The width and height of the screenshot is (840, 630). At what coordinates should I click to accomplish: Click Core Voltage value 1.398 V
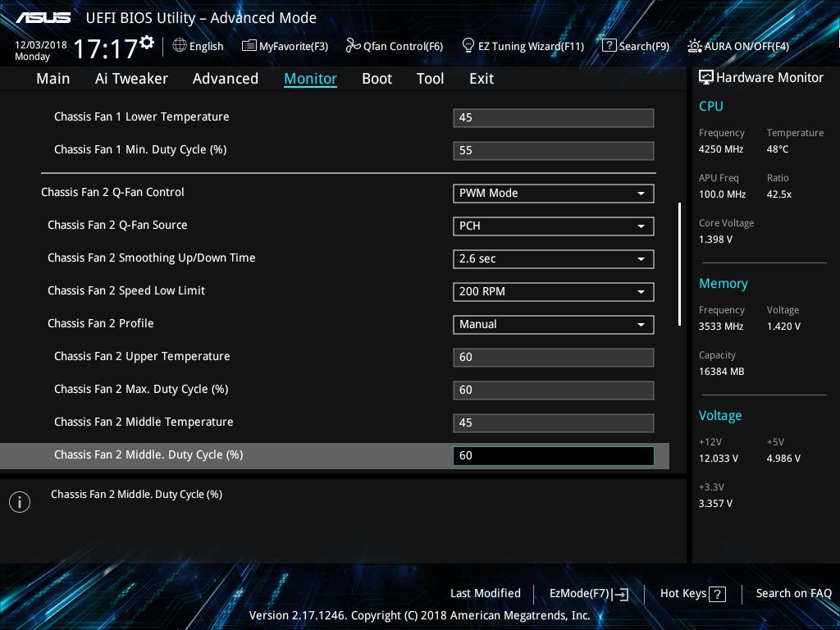coord(715,240)
